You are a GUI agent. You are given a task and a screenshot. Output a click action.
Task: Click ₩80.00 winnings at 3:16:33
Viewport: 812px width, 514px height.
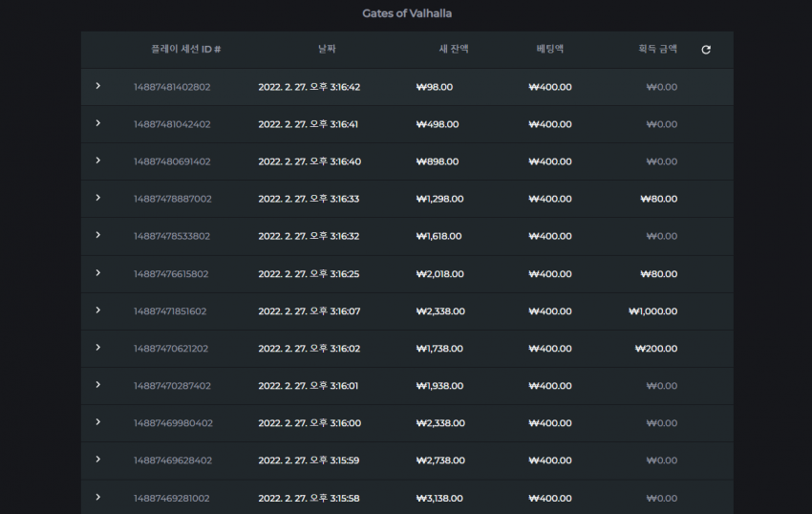(x=659, y=199)
